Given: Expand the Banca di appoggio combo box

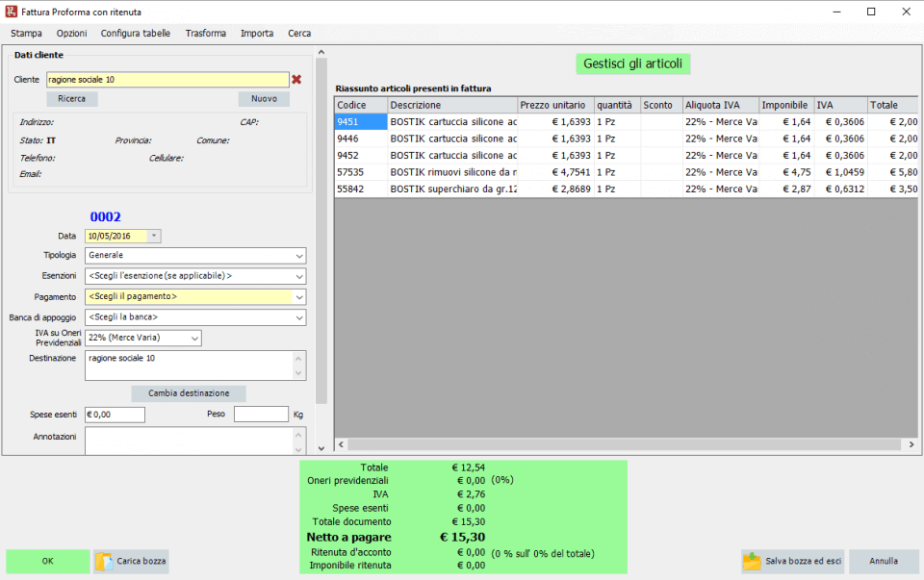Looking at the screenshot, I should coord(299,317).
